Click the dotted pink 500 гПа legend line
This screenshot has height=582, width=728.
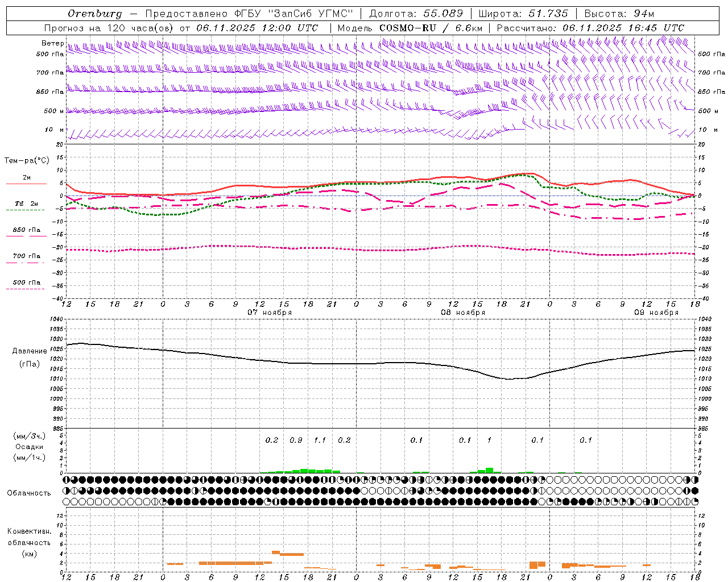coord(26,289)
